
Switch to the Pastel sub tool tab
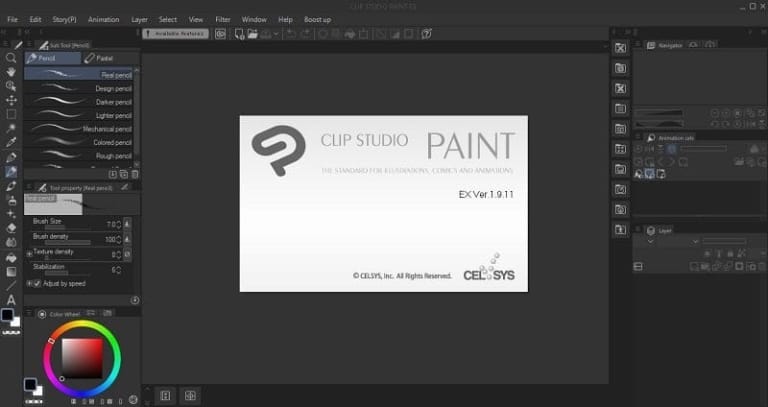tap(110, 58)
